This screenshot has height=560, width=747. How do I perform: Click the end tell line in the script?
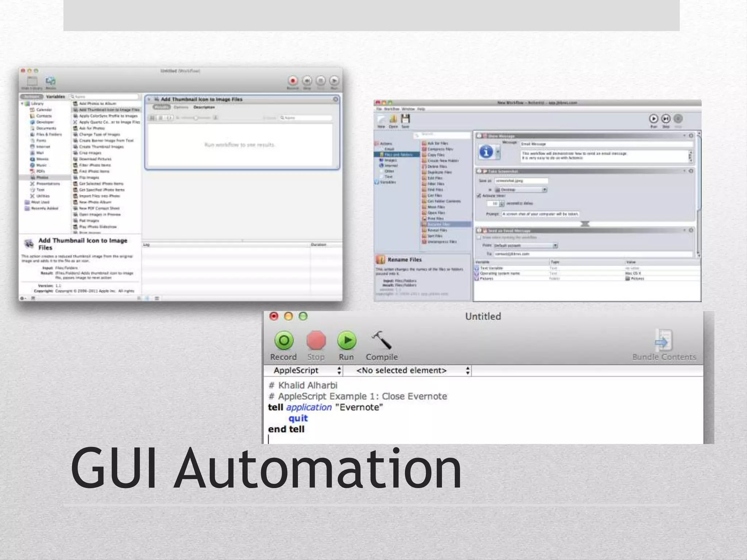pyautogui.click(x=286, y=429)
